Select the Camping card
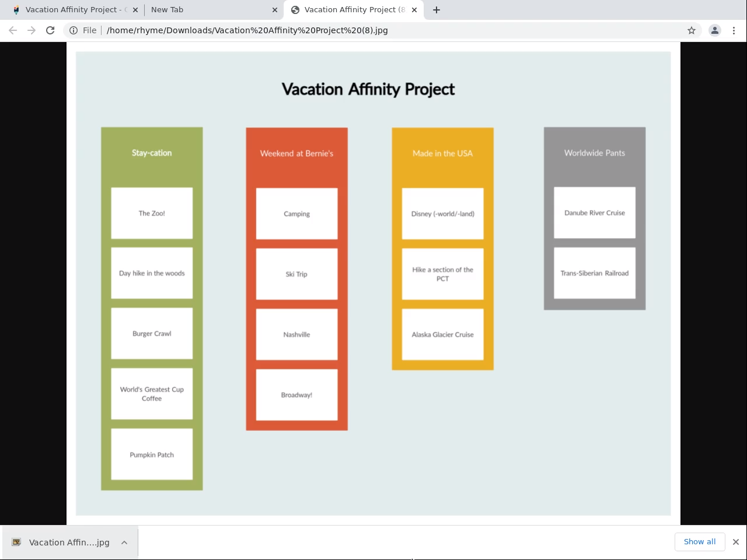 click(x=296, y=213)
